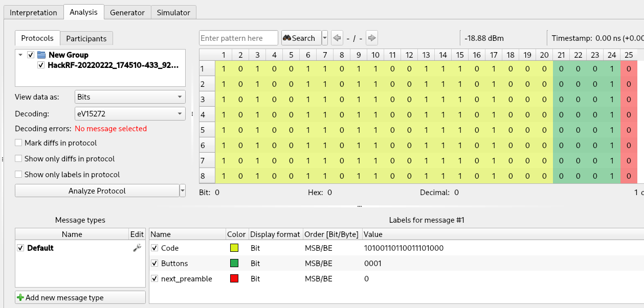Image resolution: width=644 pixels, height=308 pixels.
Task: Open the Search button dropdown arrow
Action: (x=325, y=38)
